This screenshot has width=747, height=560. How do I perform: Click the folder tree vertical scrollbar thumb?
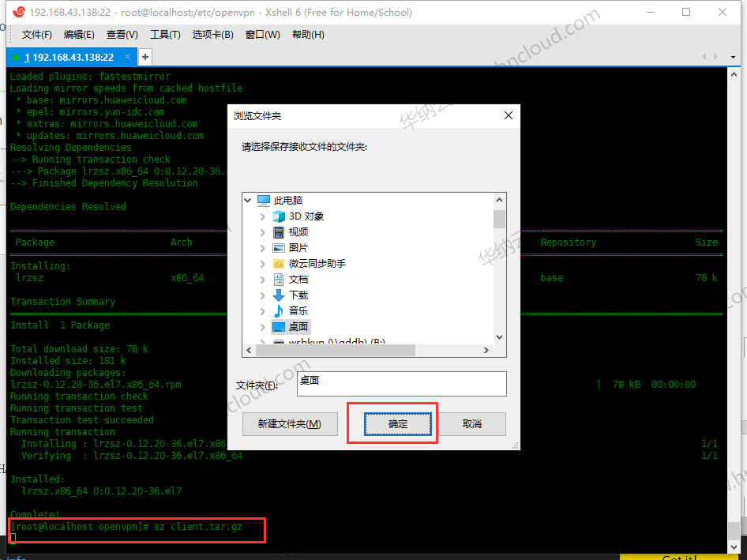coord(499,220)
